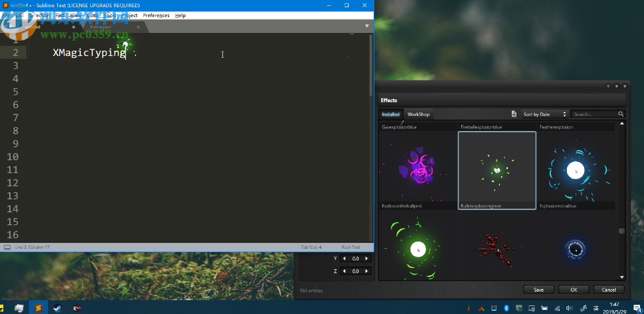
Task: Click the Cancel button
Action: pyautogui.click(x=608, y=290)
